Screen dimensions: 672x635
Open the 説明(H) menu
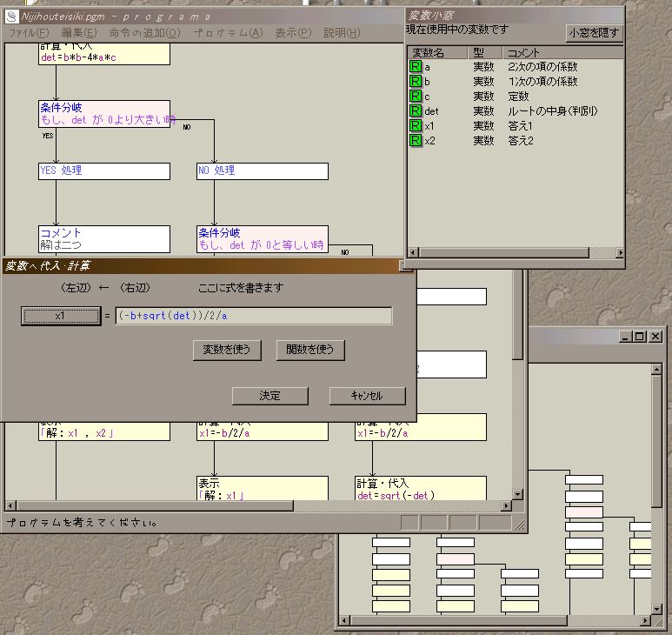click(x=342, y=32)
